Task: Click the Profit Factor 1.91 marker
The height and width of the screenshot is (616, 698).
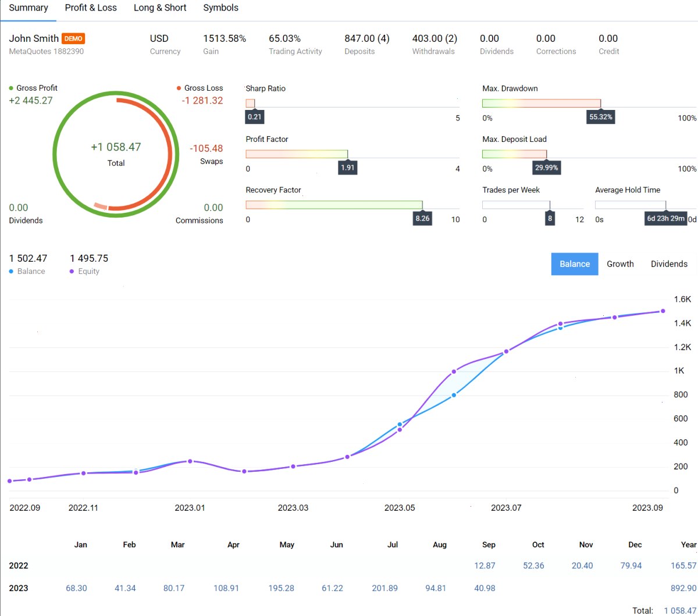Action: click(x=347, y=168)
